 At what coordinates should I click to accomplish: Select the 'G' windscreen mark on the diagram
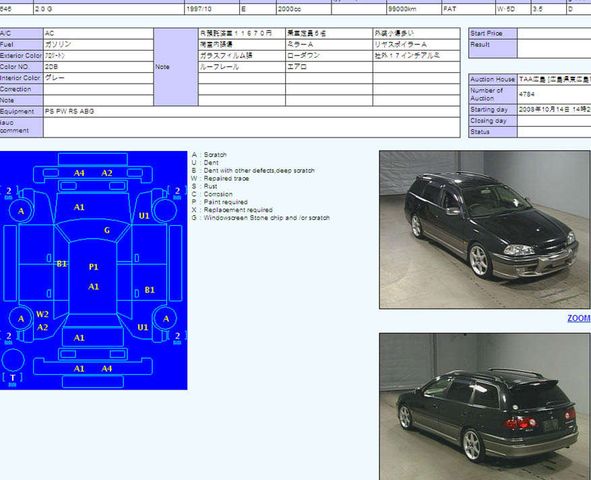[107, 230]
